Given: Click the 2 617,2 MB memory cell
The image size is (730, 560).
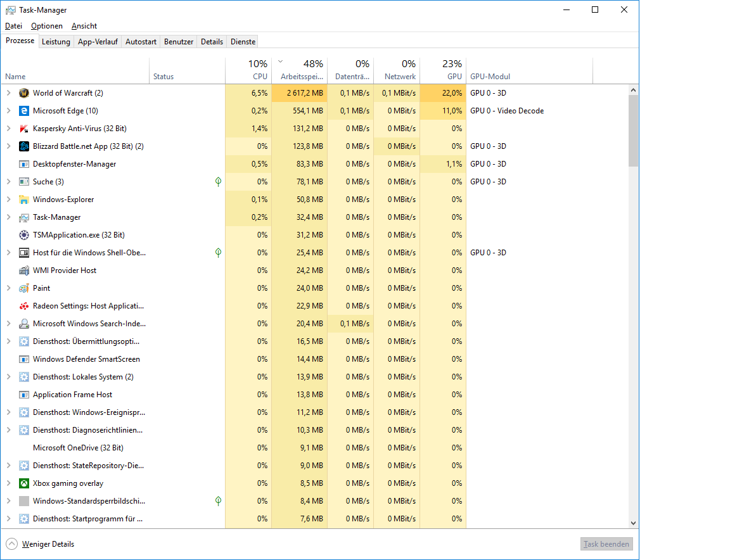Looking at the screenshot, I should (x=299, y=93).
